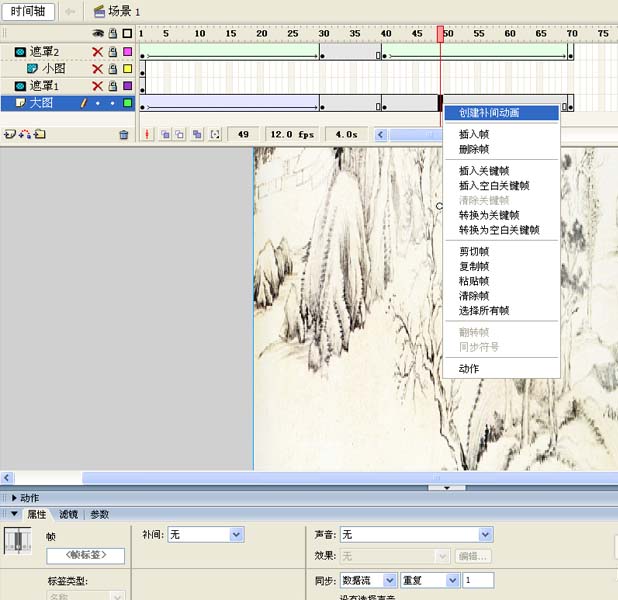Image resolution: width=618 pixels, height=600 pixels.
Task: Click the delete layer trash icon
Action: [124, 135]
